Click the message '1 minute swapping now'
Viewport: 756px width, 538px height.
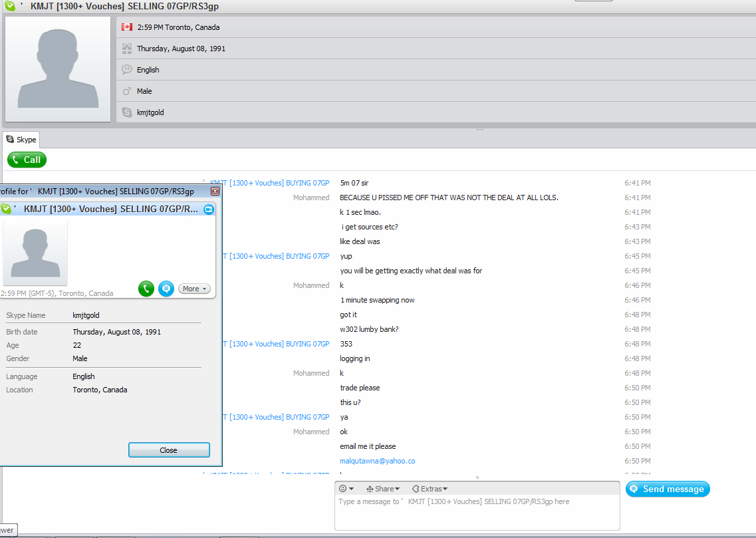point(378,300)
